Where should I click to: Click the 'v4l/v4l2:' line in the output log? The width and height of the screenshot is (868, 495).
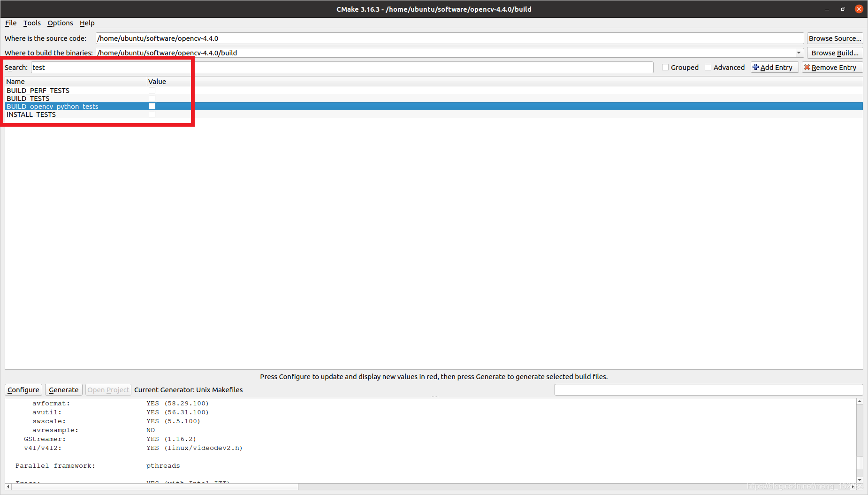coord(43,448)
